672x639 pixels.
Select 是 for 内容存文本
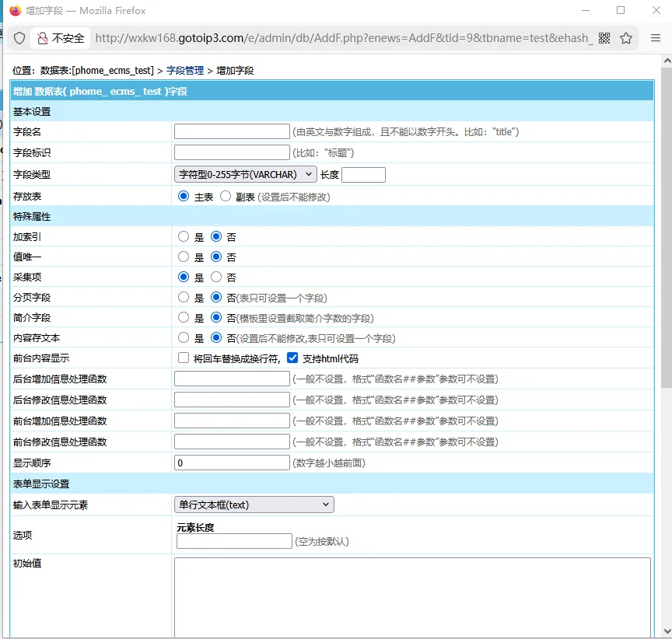click(184, 337)
